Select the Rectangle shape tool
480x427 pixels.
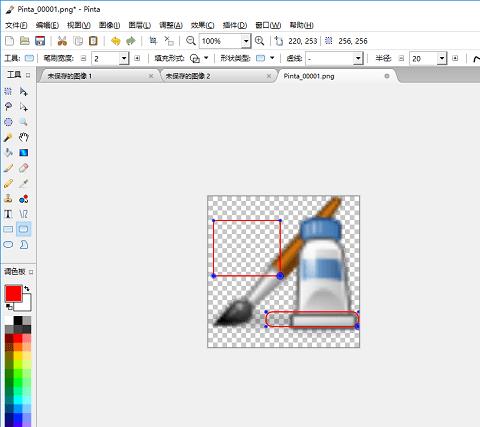click(x=8, y=229)
